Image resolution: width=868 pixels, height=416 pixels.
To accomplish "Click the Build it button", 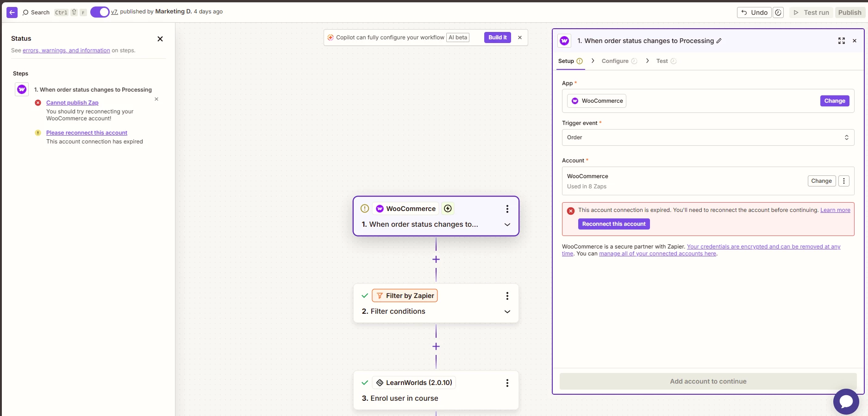I will tap(498, 37).
